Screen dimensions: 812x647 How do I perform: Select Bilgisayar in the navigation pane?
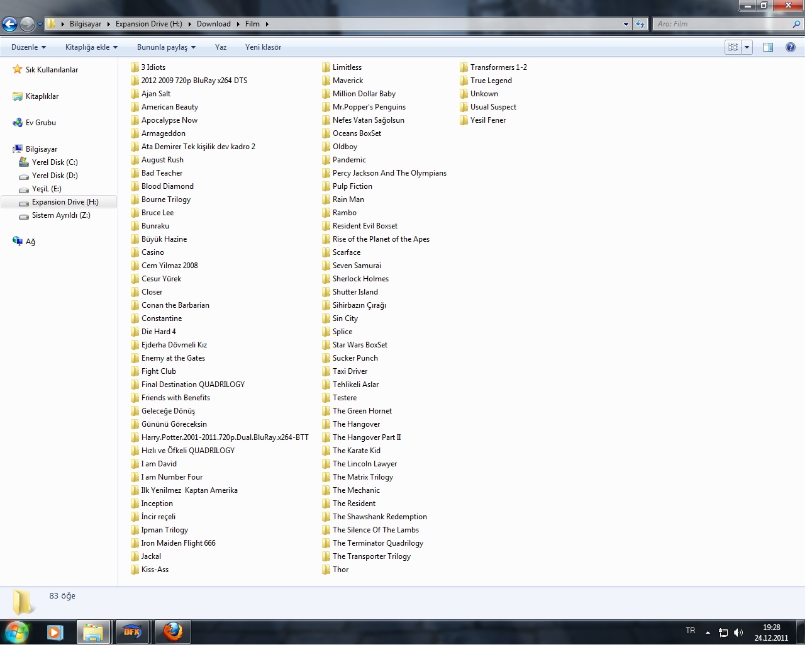(42, 149)
